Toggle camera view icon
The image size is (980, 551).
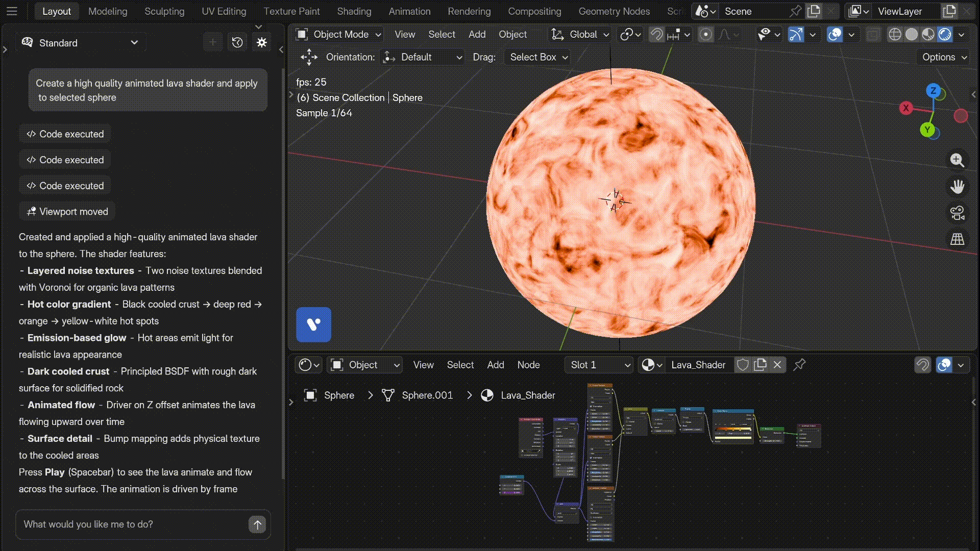coord(957,213)
